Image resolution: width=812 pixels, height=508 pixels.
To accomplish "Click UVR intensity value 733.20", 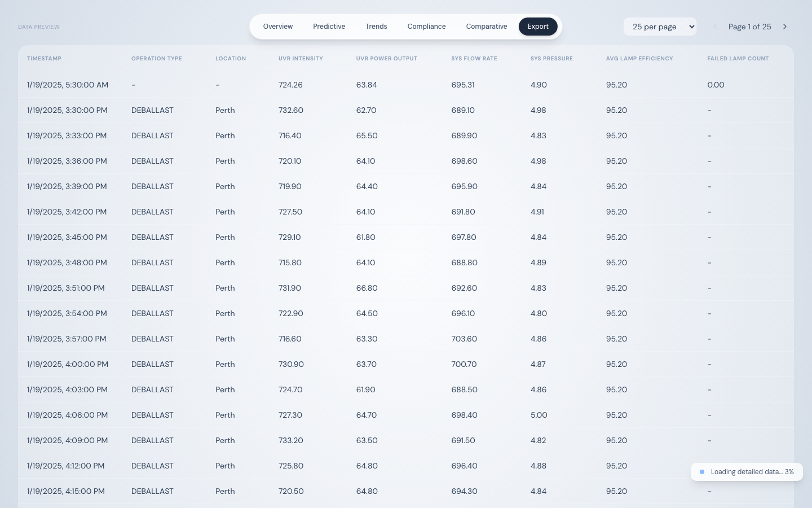I will (x=291, y=440).
